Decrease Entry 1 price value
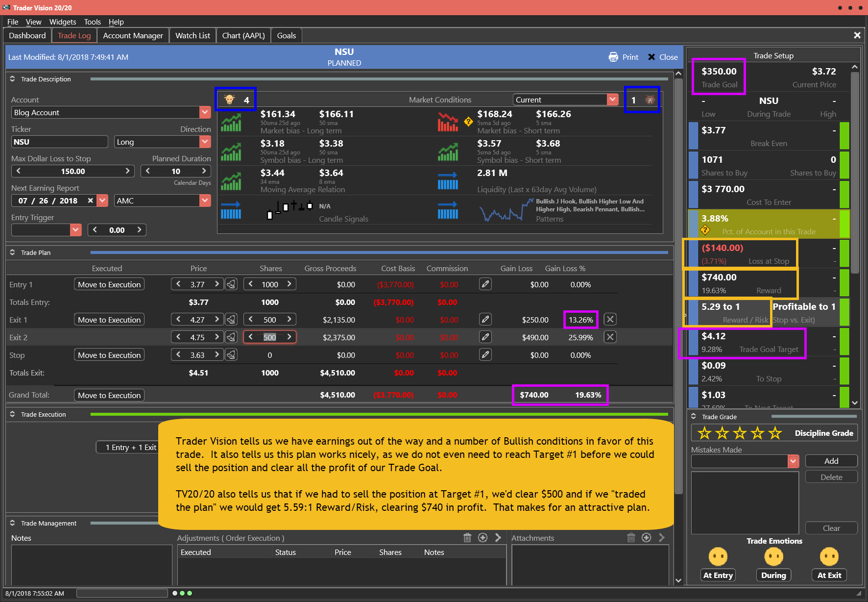This screenshot has width=868, height=602. (x=178, y=284)
